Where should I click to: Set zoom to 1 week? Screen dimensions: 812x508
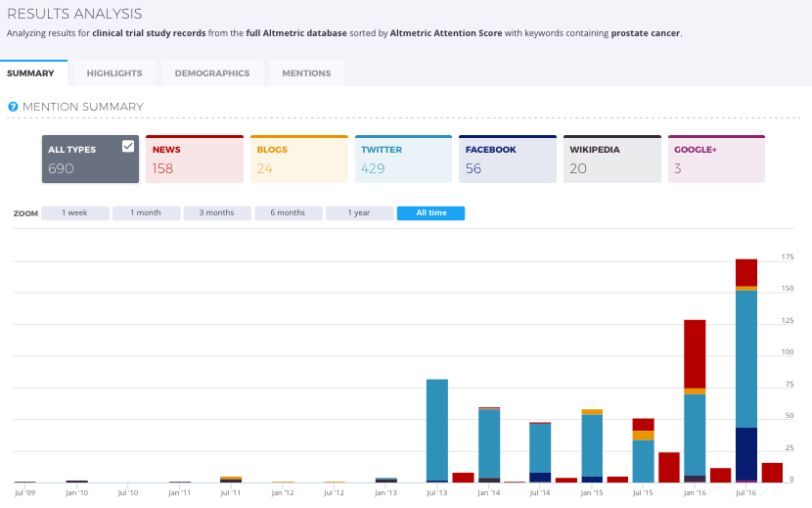tap(75, 213)
